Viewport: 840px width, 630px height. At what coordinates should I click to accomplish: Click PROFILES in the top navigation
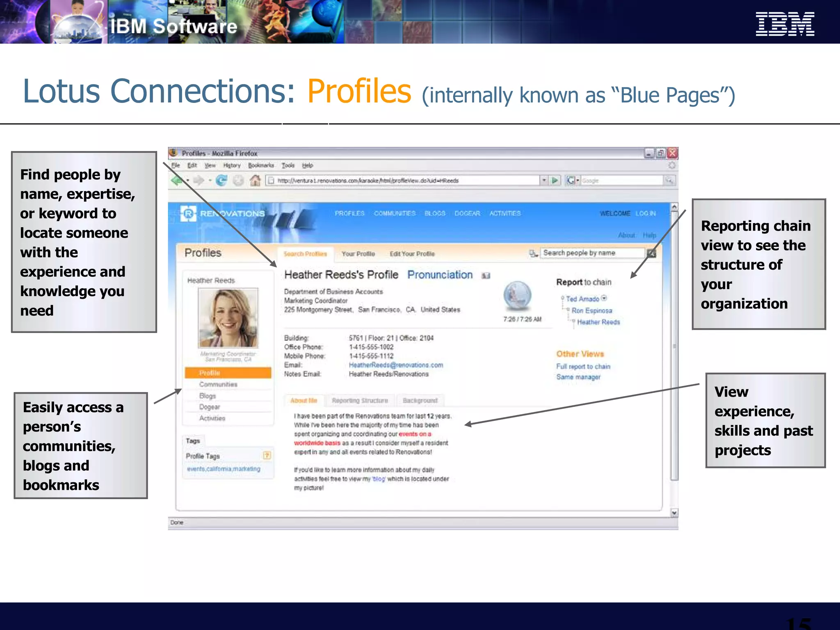[349, 214]
